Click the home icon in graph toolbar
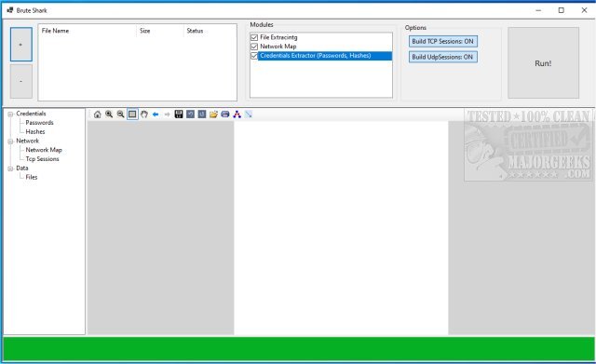The image size is (596, 364). [x=97, y=114]
